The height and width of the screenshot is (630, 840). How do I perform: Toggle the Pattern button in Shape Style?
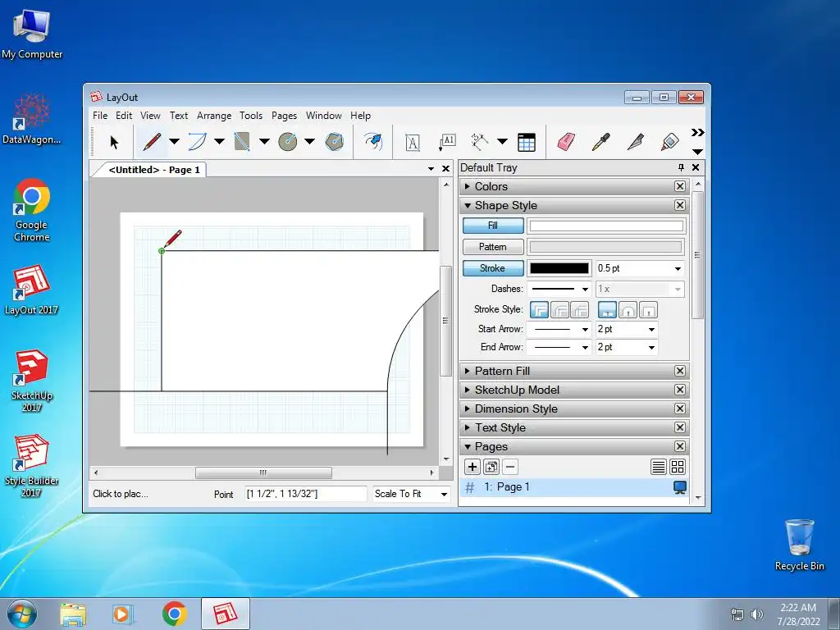(493, 247)
